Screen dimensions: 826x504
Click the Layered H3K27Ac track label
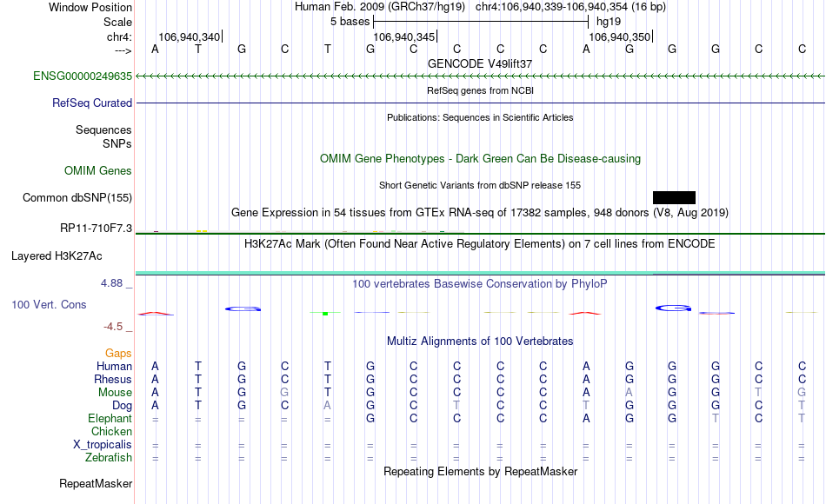[x=57, y=256]
